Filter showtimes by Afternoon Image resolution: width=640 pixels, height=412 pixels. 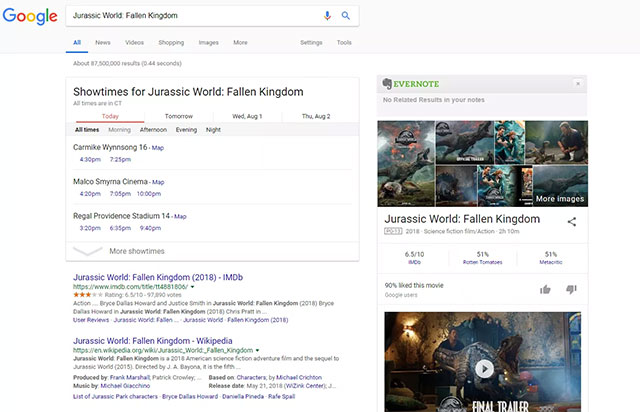(x=153, y=130)
